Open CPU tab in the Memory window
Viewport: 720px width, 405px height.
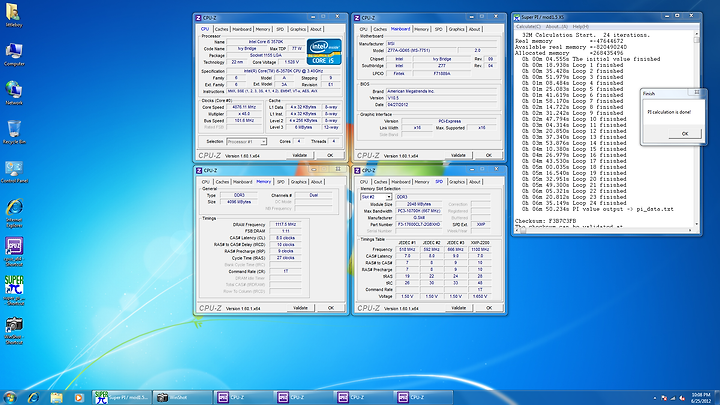pyautogui.click(x=206, y=182)
